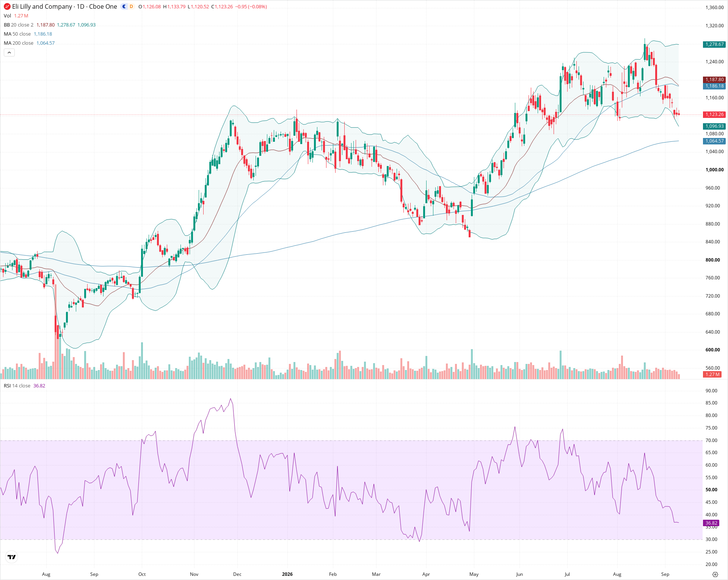Select the MA 50 close legend
The height and width of the screenshot is (580, 728).
(17, 34)
